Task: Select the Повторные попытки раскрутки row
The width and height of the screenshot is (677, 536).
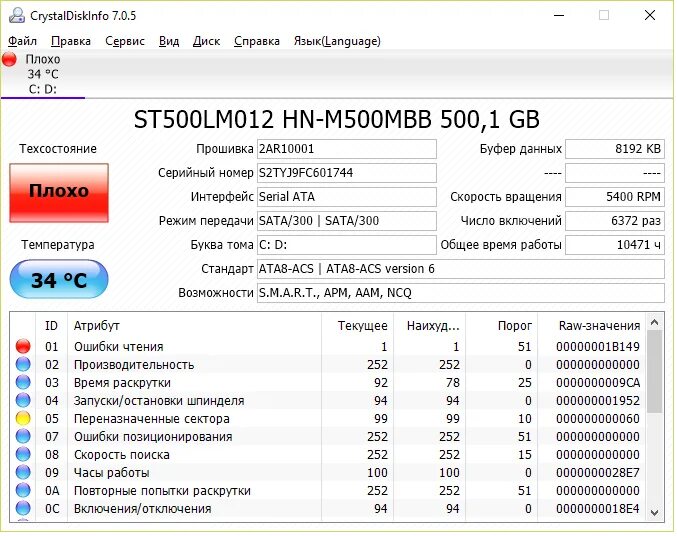Action: [328, 490]
